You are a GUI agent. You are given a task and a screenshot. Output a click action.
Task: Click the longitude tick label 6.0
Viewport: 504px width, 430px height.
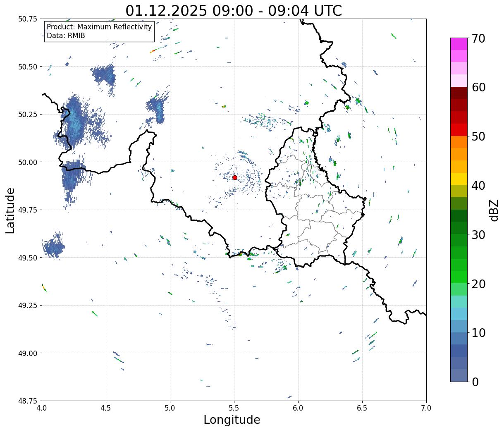pos(298,408)
